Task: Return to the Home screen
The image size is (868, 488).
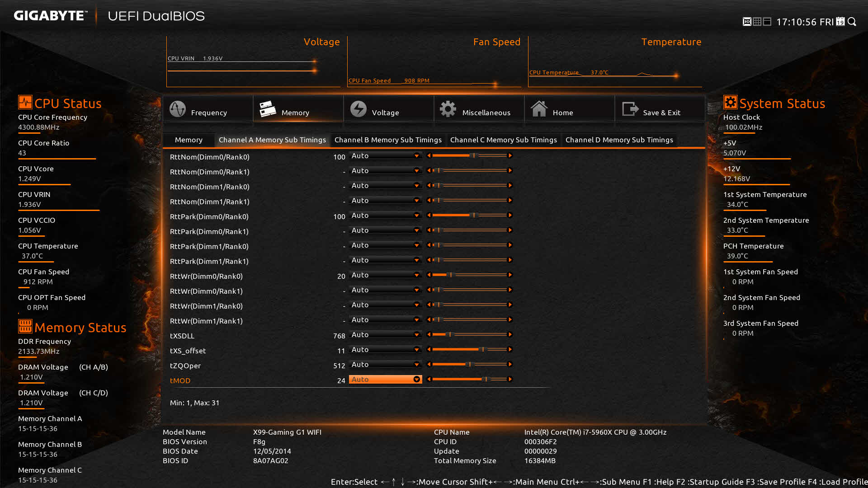Action: click(x=569, y=109)
